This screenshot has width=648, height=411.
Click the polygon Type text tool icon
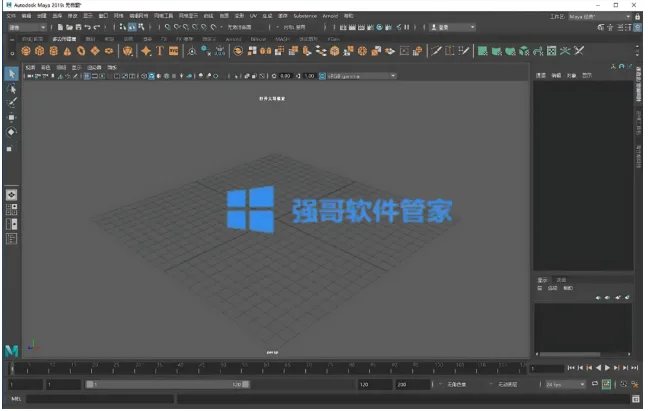tap(160, 51)
